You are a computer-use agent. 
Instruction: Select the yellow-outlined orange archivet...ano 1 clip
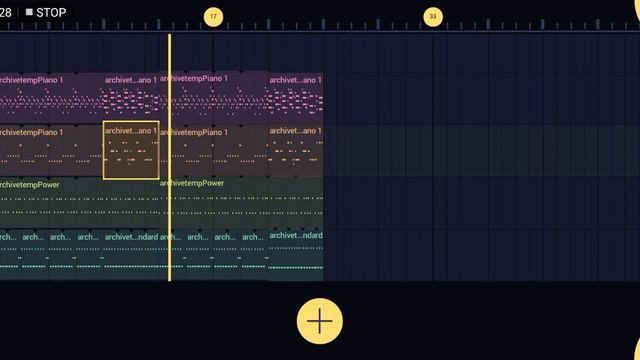point(131,150)
